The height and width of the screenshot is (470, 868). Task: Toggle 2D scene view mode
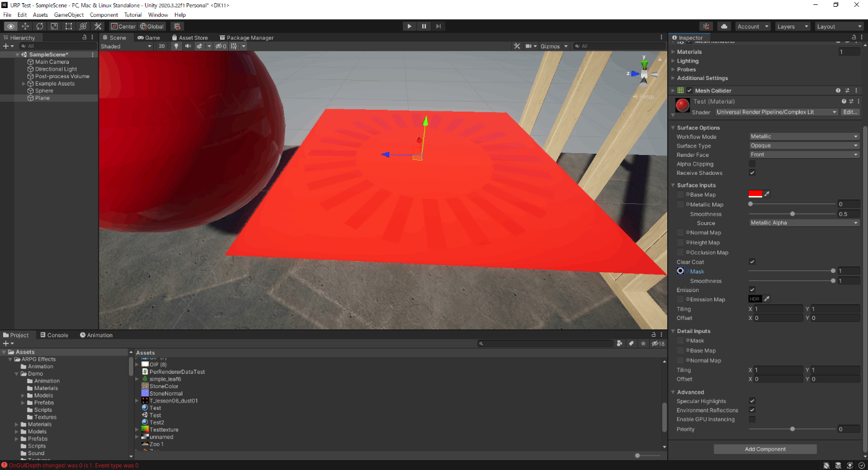tap(162, 47)
